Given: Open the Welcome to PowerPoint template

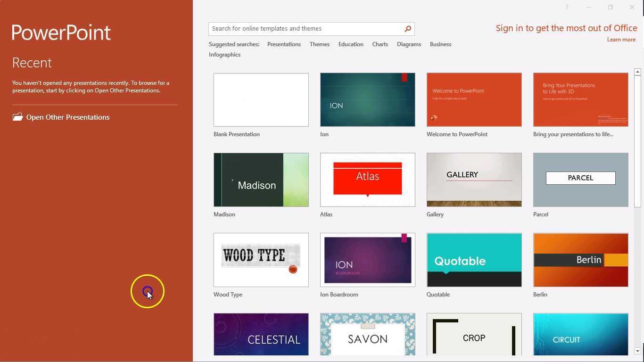Looking at the screenshot, I should pos(474,99).
